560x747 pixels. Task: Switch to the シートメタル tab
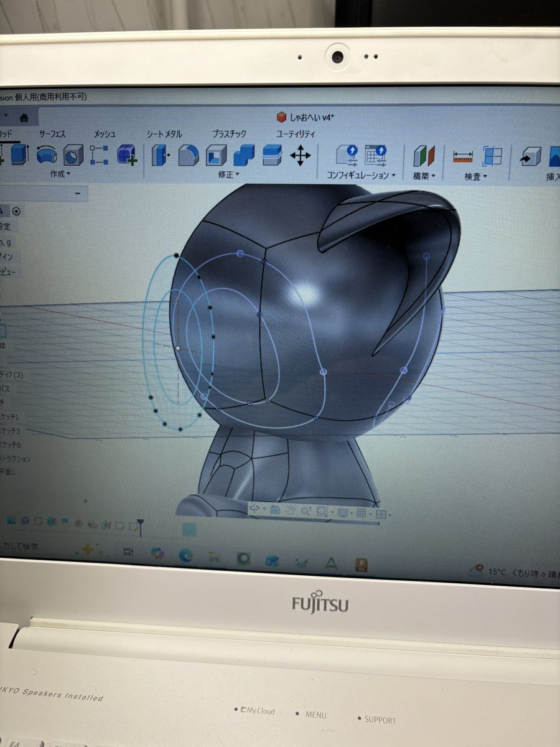164,134
